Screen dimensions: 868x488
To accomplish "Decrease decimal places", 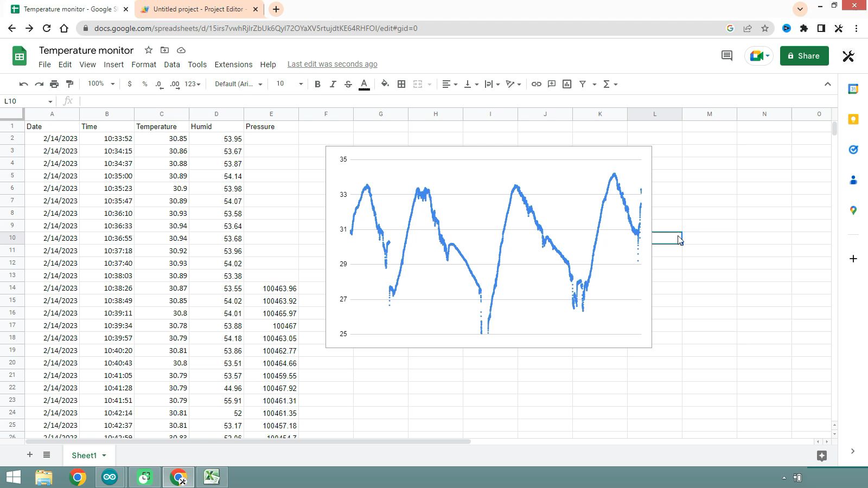I will [x=159, y=84].
